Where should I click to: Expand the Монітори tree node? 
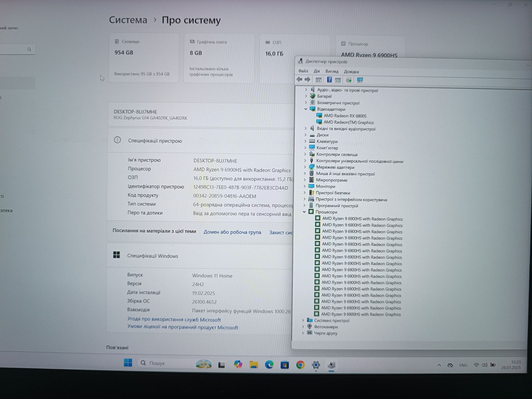pyautogui.click(x=305, y=186)
